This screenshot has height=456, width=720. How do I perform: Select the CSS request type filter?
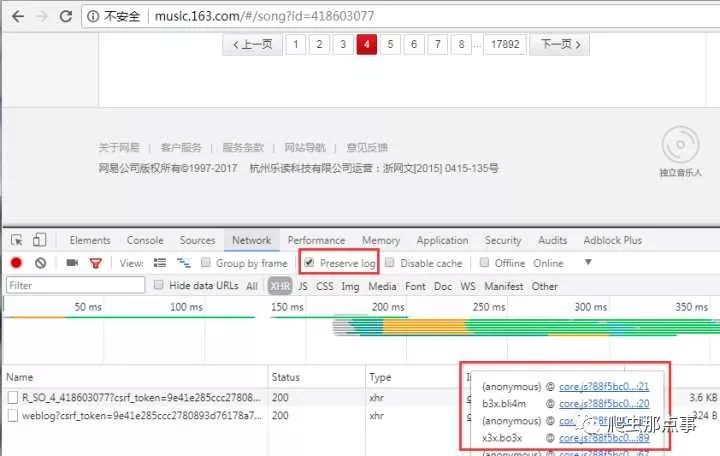325,286
